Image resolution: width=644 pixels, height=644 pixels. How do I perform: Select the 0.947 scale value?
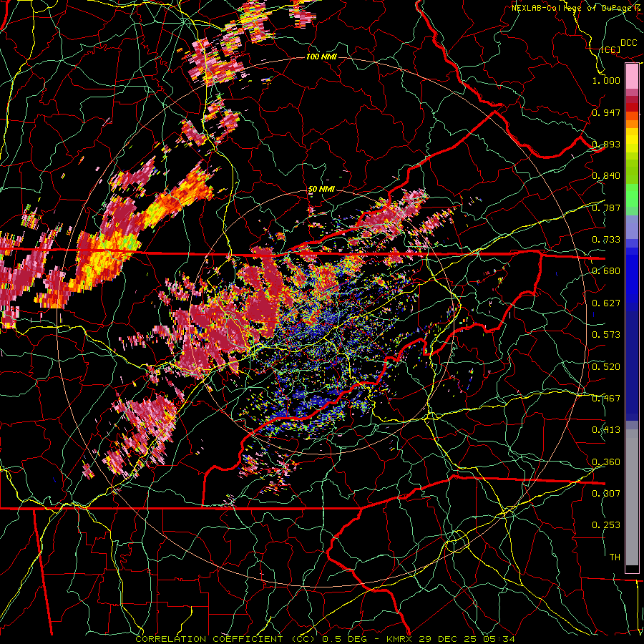(606, 112)
